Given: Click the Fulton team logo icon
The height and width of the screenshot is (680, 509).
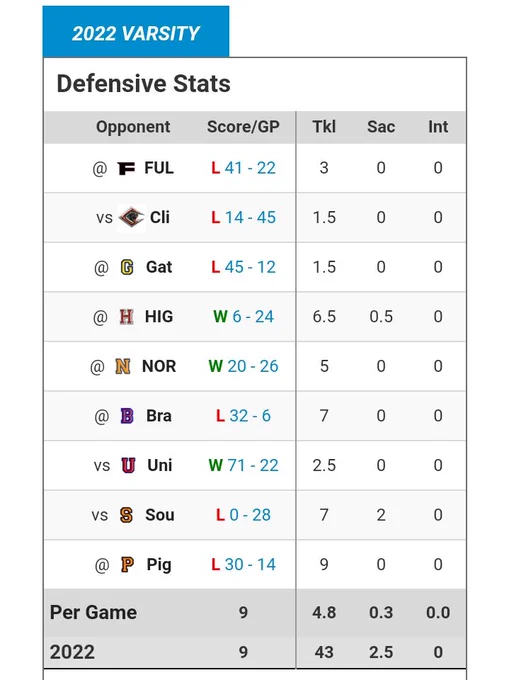Looking at the screenshot, I should (x=126, y=168).
